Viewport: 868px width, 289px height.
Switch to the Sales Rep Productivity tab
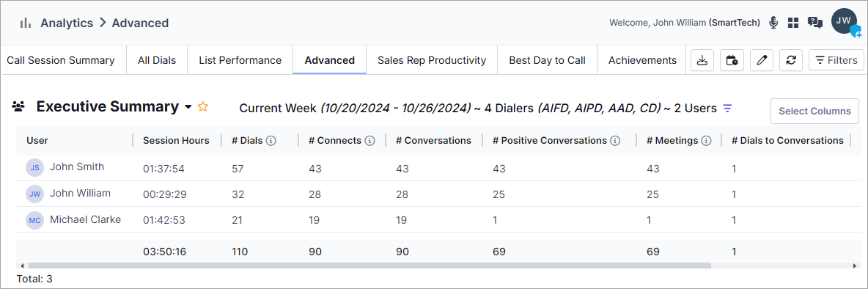point(432,60)
